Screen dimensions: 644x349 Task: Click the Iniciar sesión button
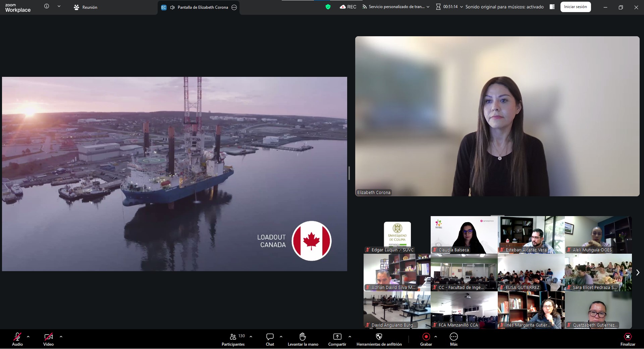tap(575, 7)
